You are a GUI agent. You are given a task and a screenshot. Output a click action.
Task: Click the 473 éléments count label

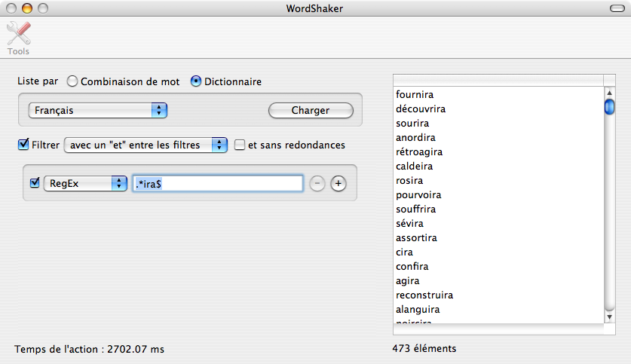click(x=424, y=348)
